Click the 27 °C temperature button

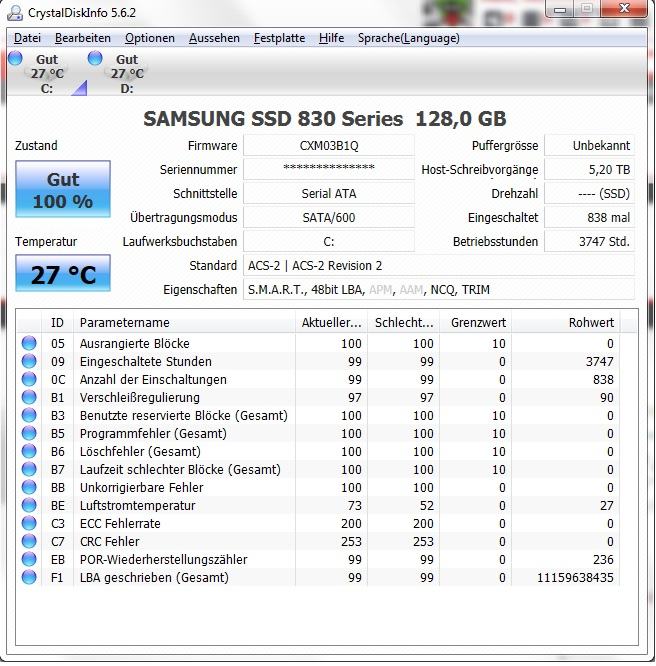(63, 273)
